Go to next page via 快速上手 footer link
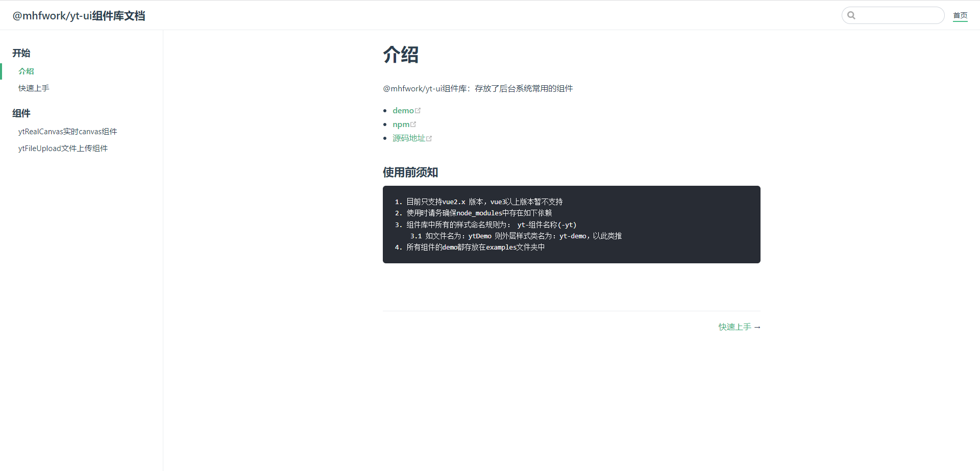The height and width of the screenshot is (471, 980). tap(734, 327)
